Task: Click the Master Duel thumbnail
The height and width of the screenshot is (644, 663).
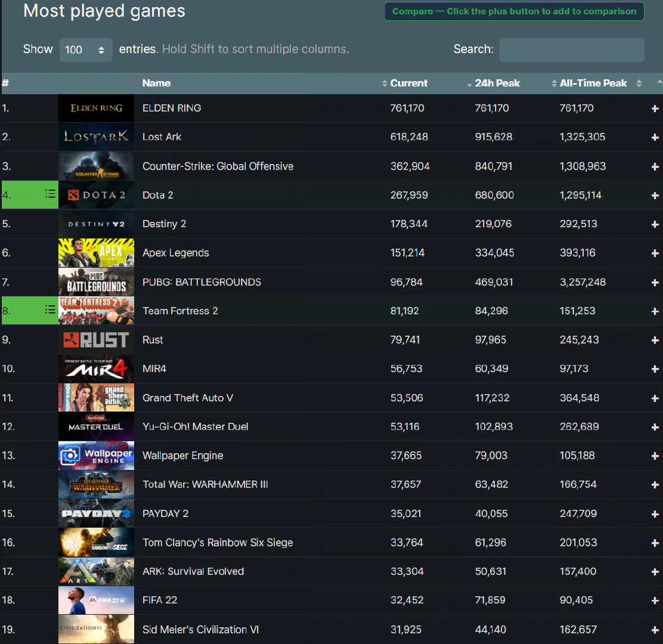Action: 97,427
